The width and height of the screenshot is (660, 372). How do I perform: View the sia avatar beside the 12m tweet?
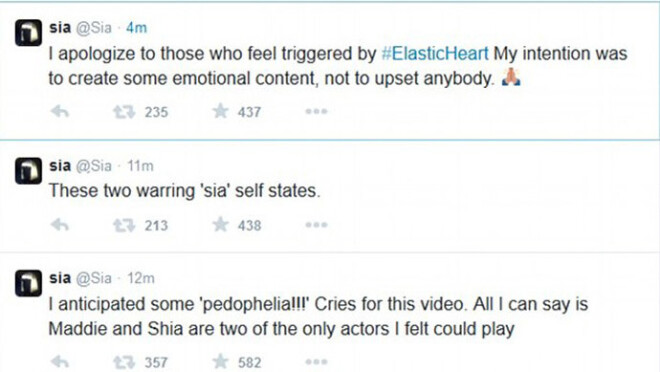tap(29, 283)
